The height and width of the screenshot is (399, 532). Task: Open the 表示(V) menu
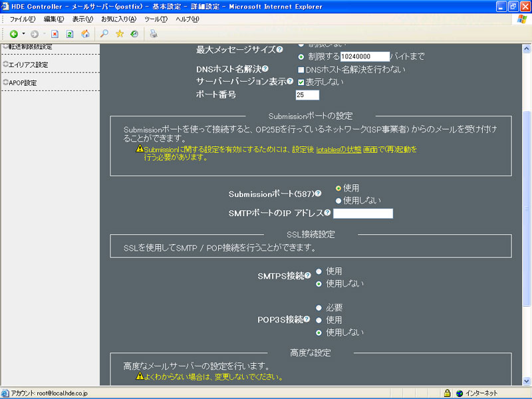[x=82, y=19]
